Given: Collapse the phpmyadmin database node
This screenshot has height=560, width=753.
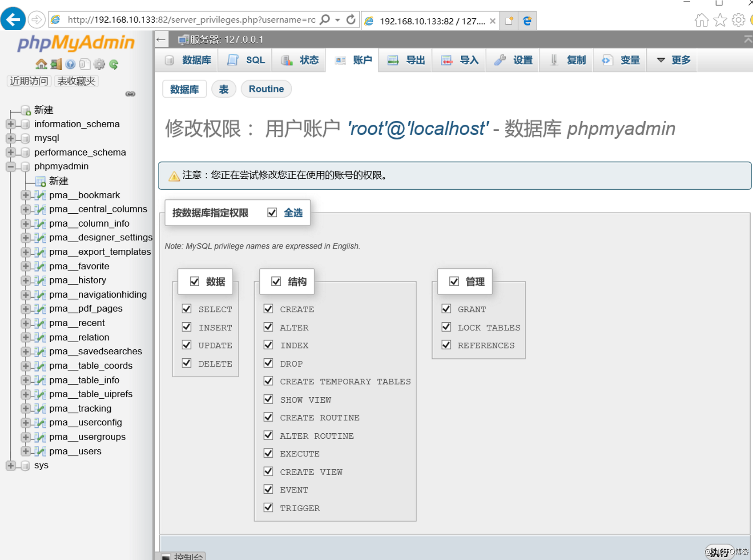Looking at the screenshot, I should pos(11,167).
